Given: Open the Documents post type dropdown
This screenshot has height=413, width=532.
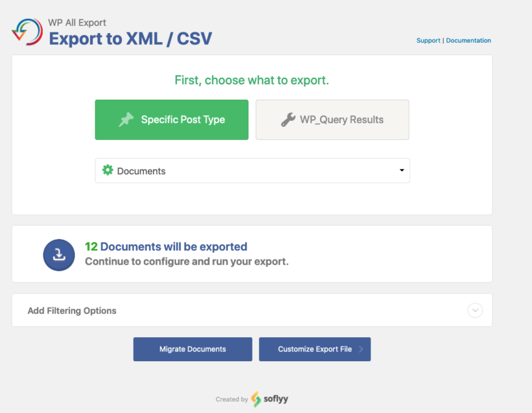Looking at the screenshot, I should [x=252, y=171].
